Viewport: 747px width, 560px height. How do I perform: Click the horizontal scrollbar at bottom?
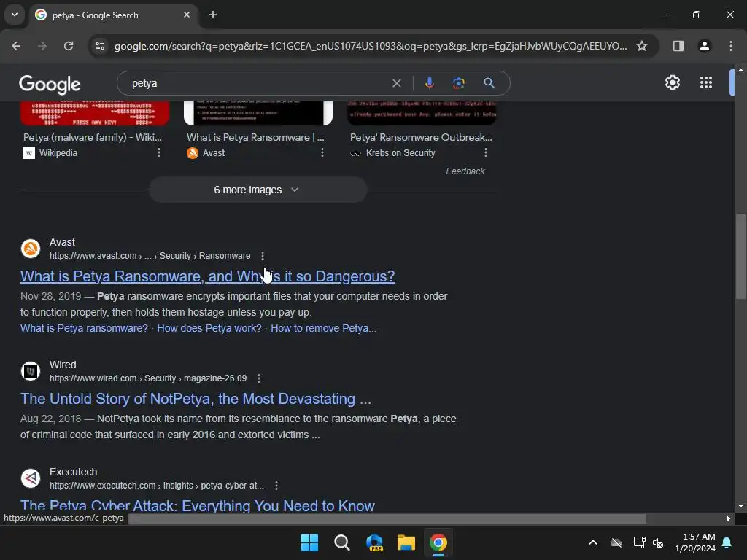coord(387,518)
